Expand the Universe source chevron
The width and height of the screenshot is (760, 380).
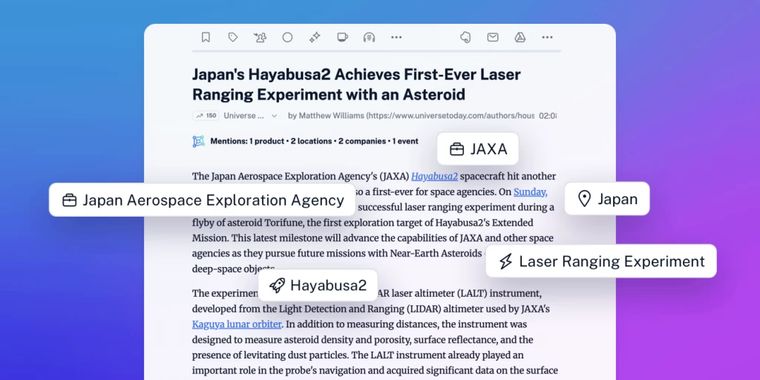(x=274, y=116)
